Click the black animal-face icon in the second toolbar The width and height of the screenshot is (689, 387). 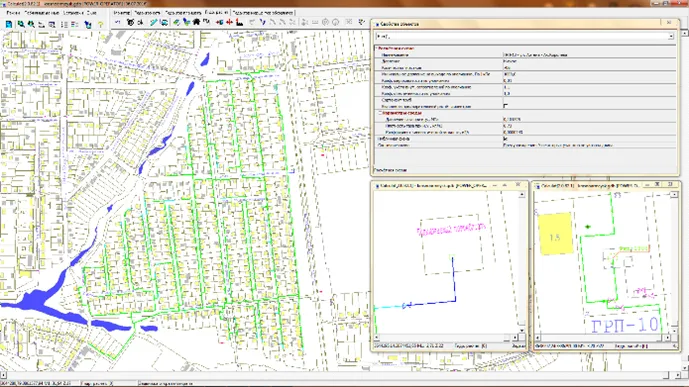[x=131, y=22]
